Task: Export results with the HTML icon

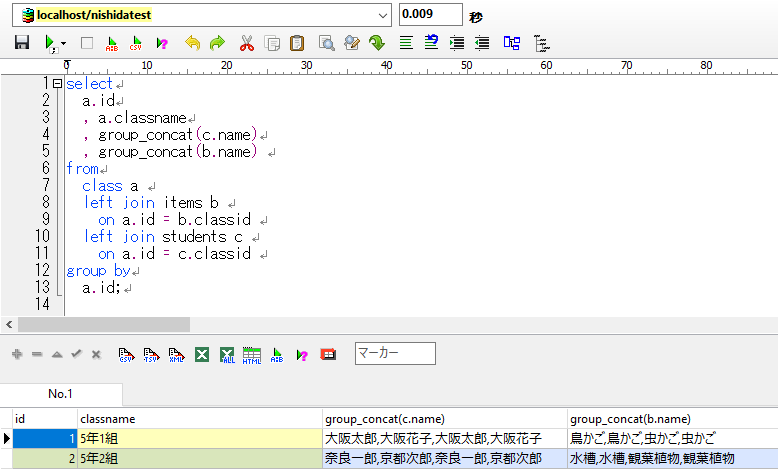Action: coord(252,355)
